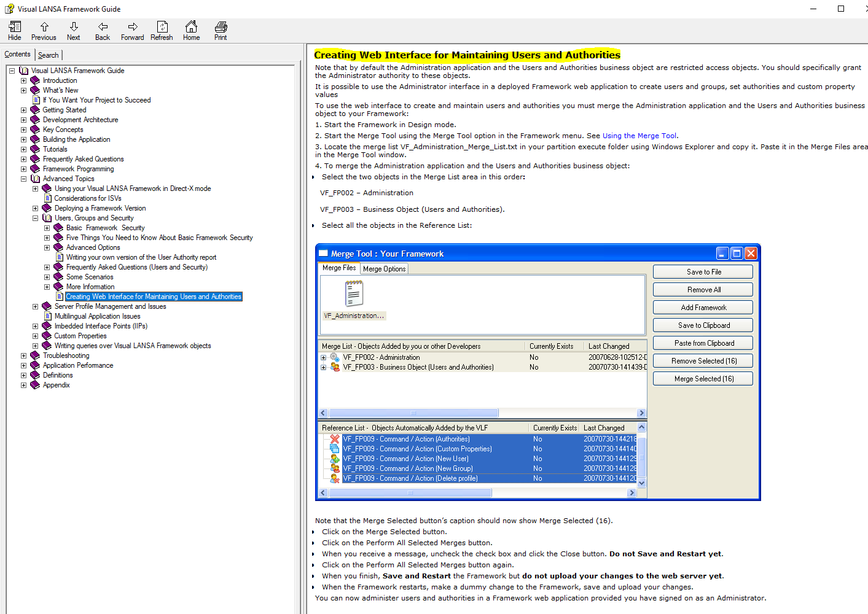This screenshot has height=614, width=868.
Task: Print the current topic
Action: coord(221,30)
